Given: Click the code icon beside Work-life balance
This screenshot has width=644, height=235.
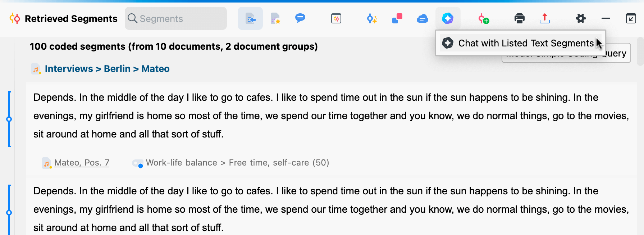Looking at the screenshot, I should click(138, 163).
